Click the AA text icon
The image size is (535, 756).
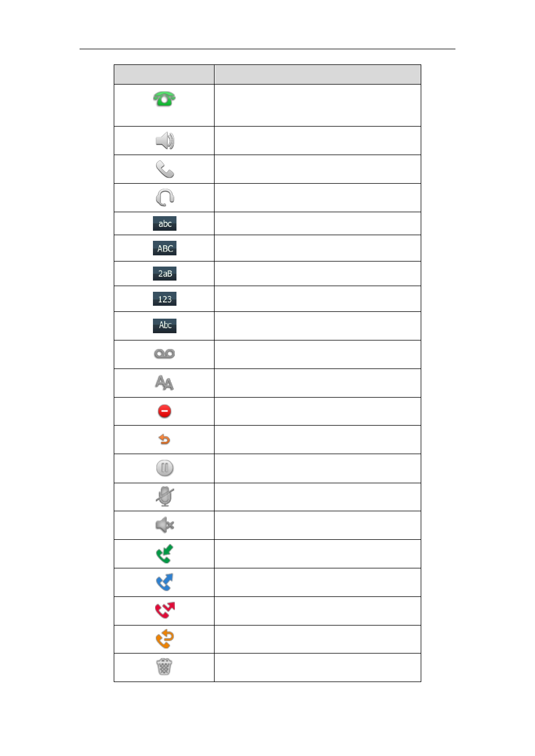tap(164, 383)
